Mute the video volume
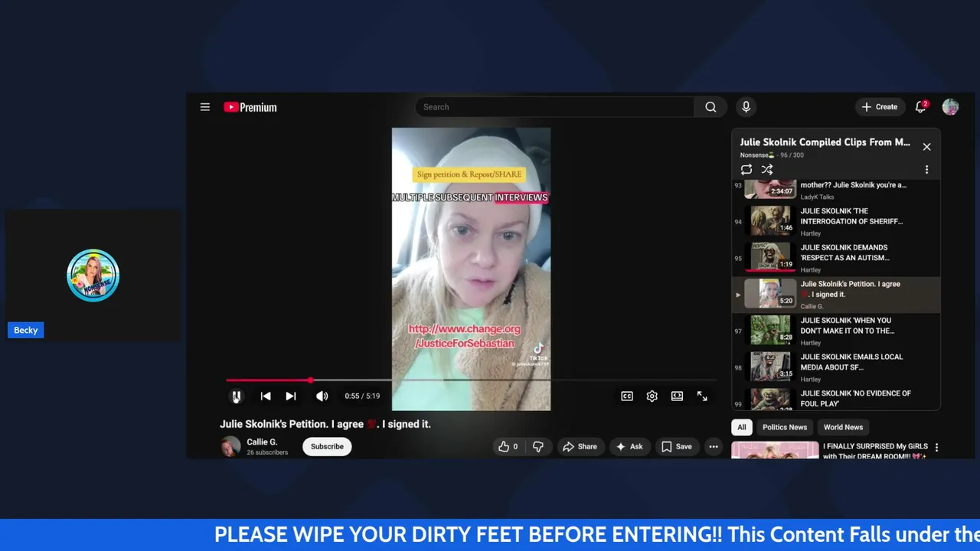Viewport: 980px width, 551px height. [x=322, y=396]
